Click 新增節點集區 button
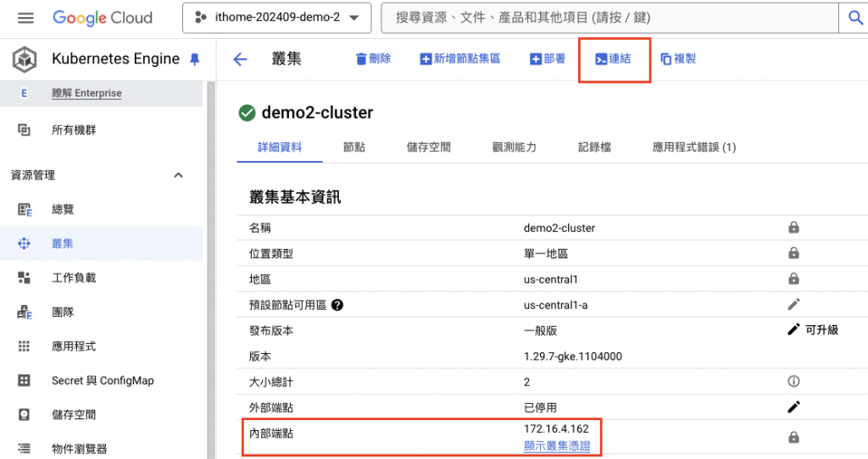Screen dimensions: 868x459 pos(460,58)
